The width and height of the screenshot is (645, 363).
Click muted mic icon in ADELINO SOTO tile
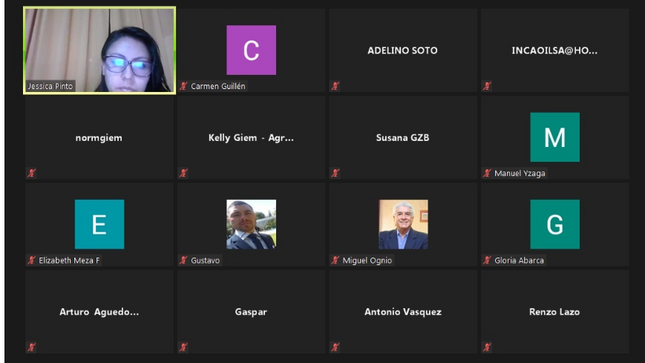tap(335, 86)
